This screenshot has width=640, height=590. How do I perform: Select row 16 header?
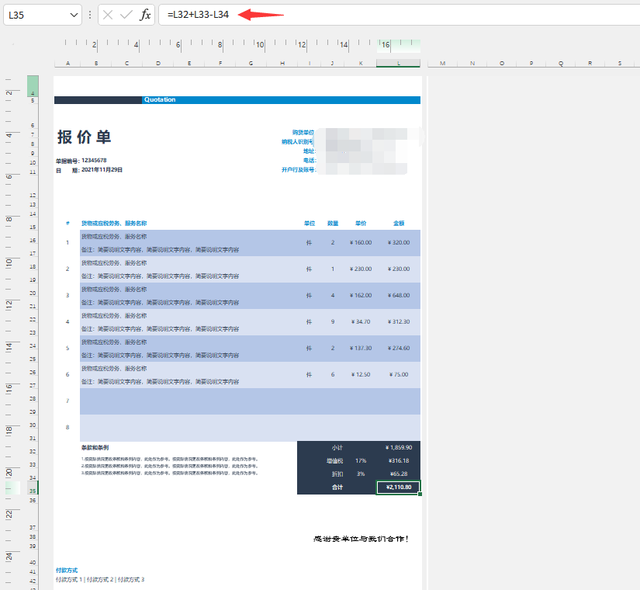point(33,240)
